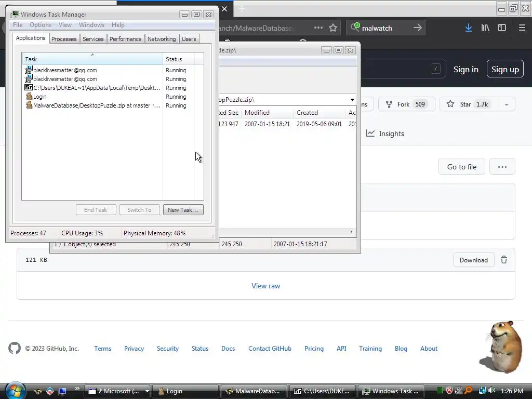Click search go arrow icon
532x399 pixels.
coord(418,28)
